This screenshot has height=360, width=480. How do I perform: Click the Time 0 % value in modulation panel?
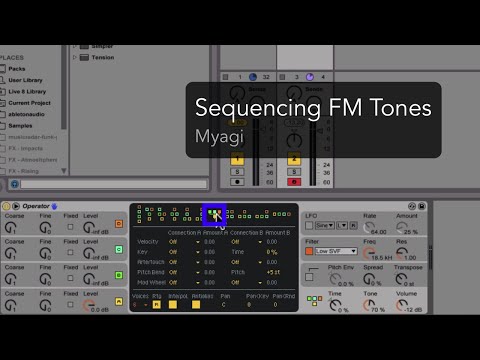point(272,252)
